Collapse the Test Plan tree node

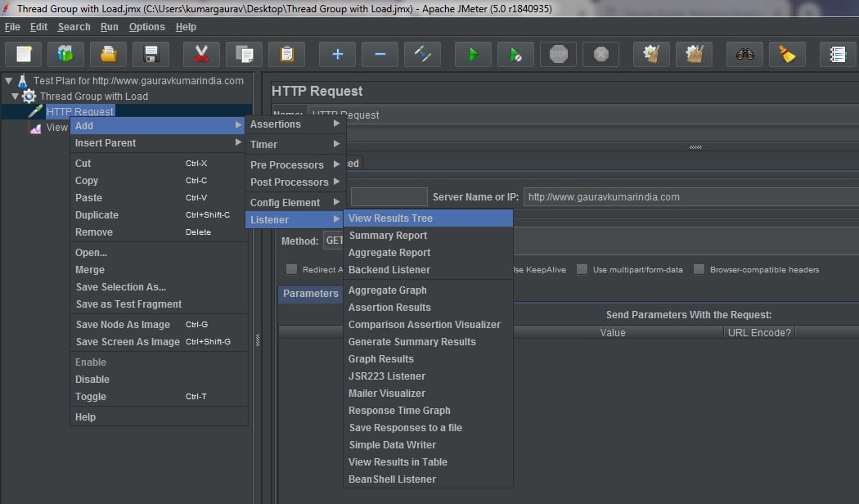click(x=8, y=80)
